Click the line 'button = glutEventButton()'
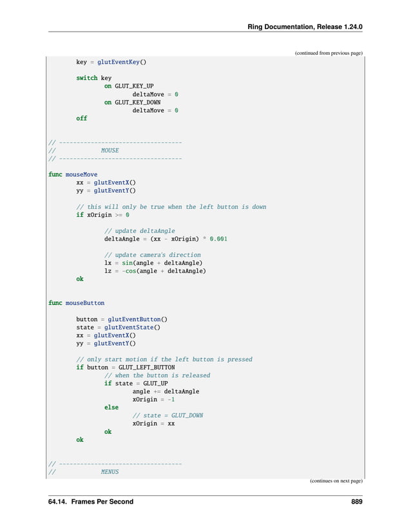Screen dimensions: 411x532 pos(122,319)
